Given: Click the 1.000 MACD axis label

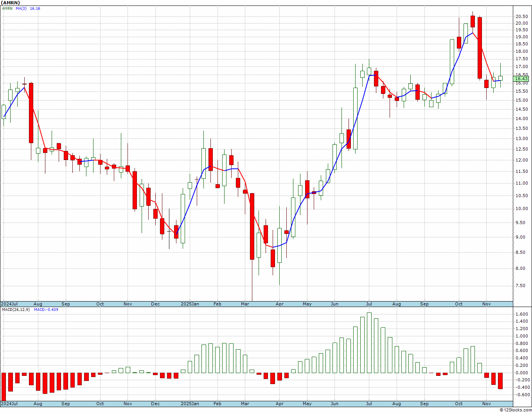Looking at the screenshot, I should click(x=522, y=336).
